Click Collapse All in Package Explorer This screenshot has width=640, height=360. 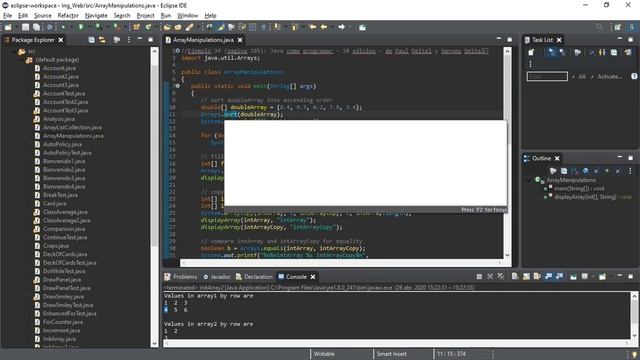[x=91, y=40]
